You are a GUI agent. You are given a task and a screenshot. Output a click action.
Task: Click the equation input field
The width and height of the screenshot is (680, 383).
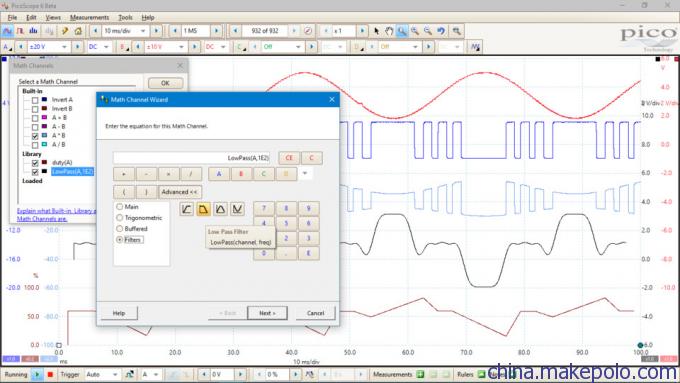(x=191, y=158)
